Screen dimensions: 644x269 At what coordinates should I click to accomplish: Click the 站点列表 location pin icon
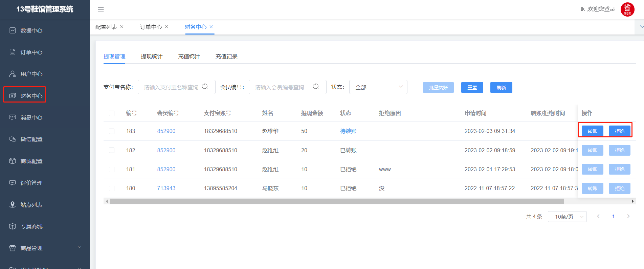(x=13, y=205)
